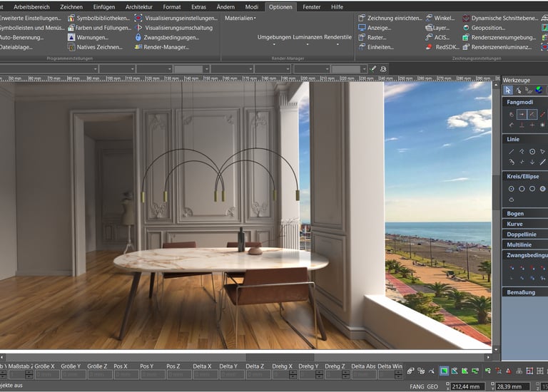Open Zeichnung einrichten dialog

pos(390,18)
